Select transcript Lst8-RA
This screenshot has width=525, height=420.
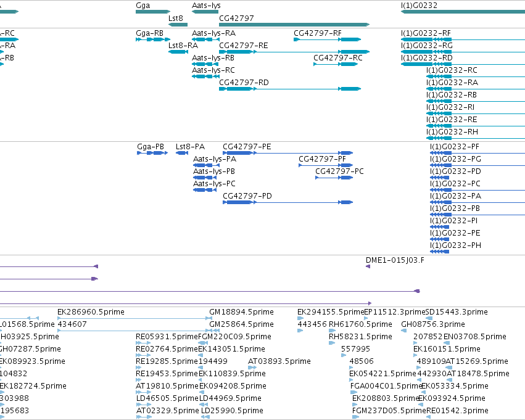pos(178,52)
